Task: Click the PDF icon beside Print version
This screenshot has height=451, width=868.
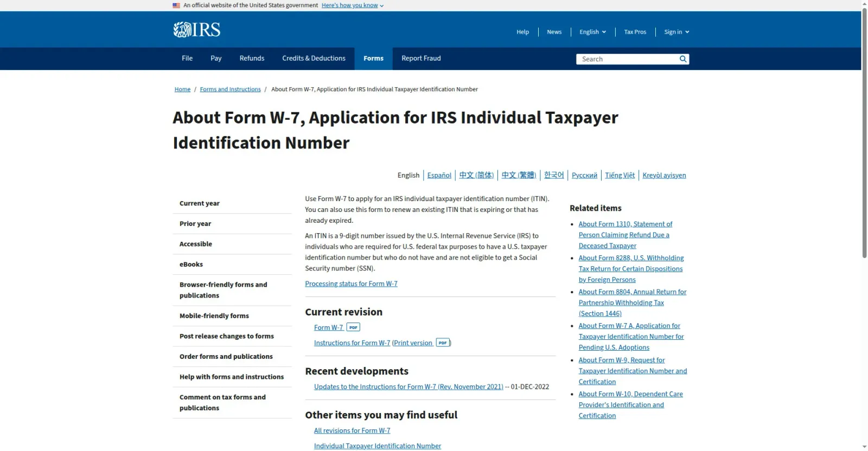Action: 443,343
